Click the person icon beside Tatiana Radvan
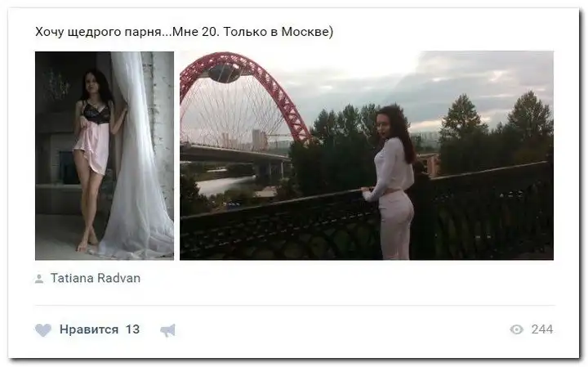 point(39,279)
